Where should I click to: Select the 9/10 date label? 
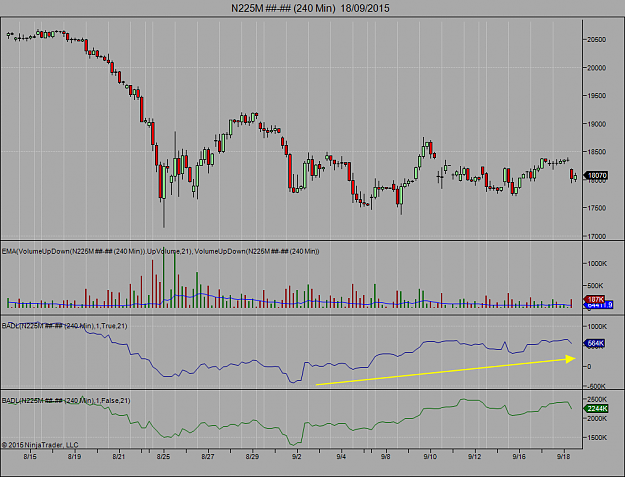point(430,456)
